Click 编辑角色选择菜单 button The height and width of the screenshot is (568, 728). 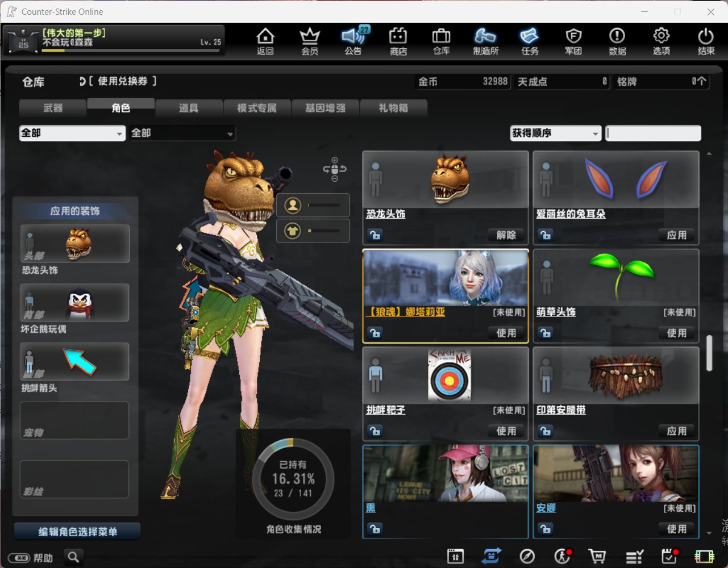(77, 532)
